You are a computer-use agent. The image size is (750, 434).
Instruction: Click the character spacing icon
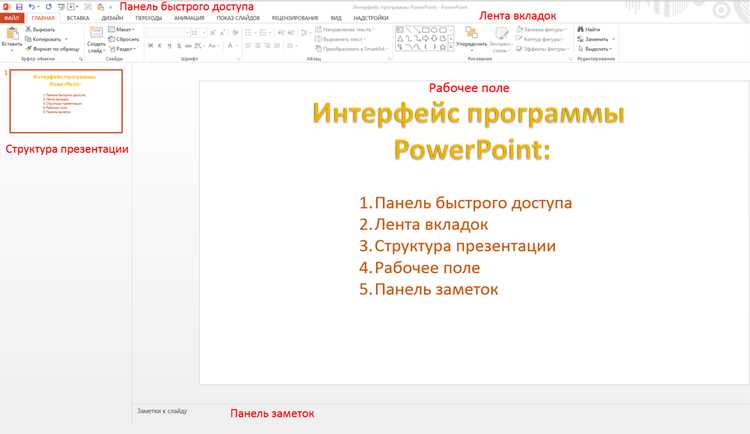(199, 46)
